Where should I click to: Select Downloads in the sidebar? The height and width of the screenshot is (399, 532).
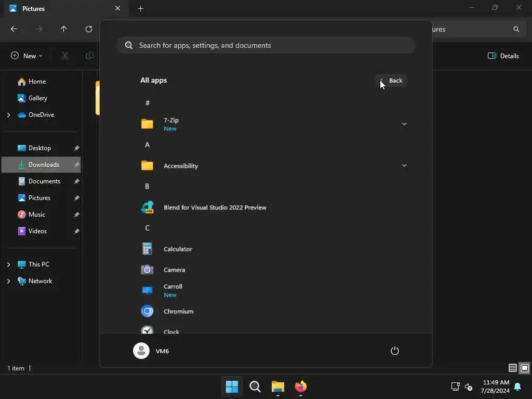click(41, 165)
